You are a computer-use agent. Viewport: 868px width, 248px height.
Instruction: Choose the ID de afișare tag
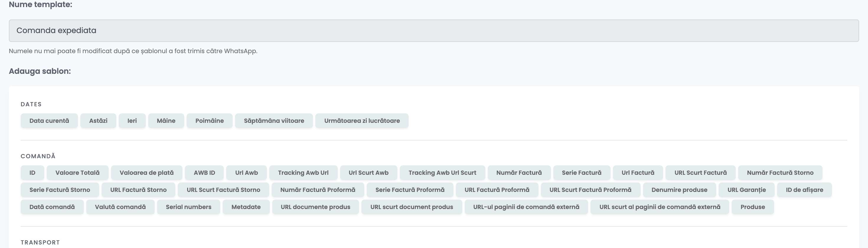point(805,190)
